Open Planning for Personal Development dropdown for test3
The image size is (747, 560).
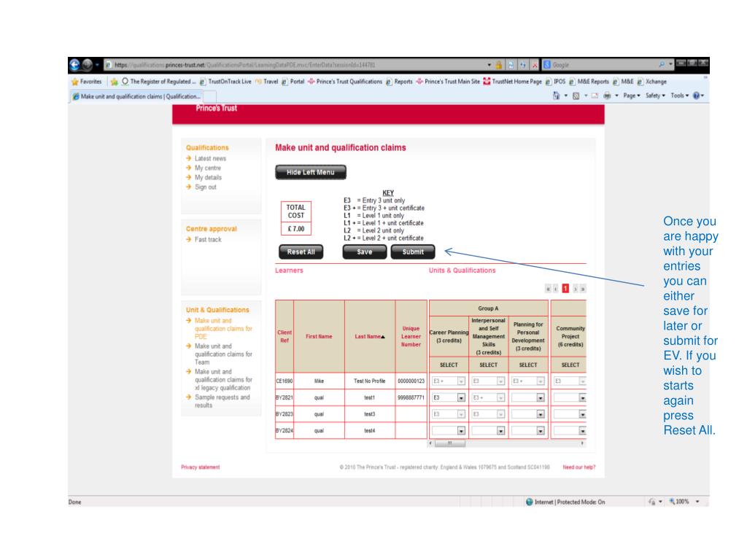(x=541, y=414)
